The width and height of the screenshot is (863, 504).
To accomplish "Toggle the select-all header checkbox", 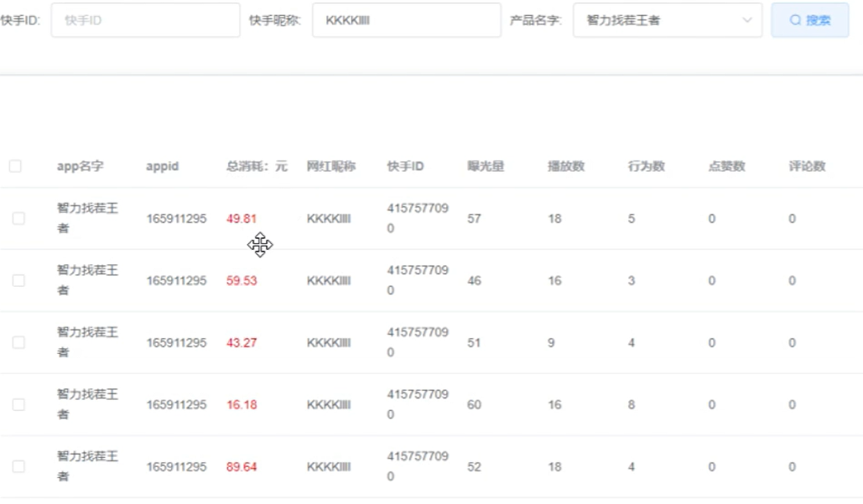I will tap(15, 166).
